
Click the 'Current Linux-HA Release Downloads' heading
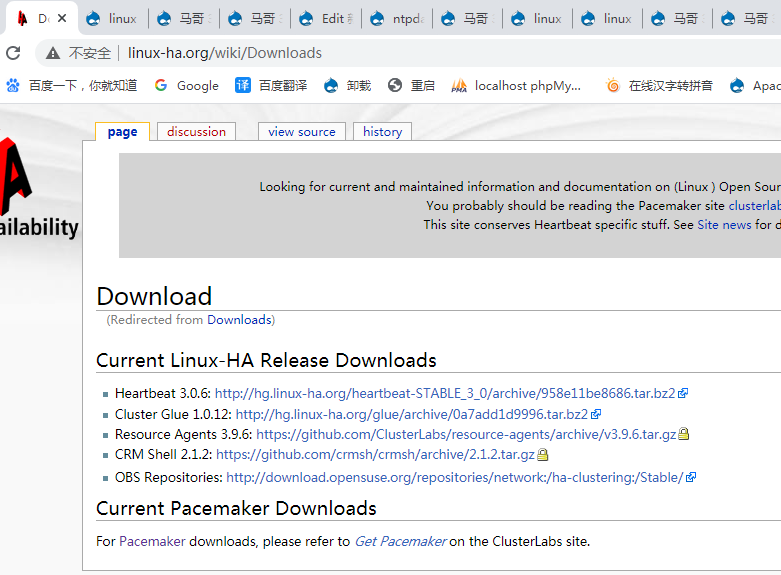click(x=266, y=360)
